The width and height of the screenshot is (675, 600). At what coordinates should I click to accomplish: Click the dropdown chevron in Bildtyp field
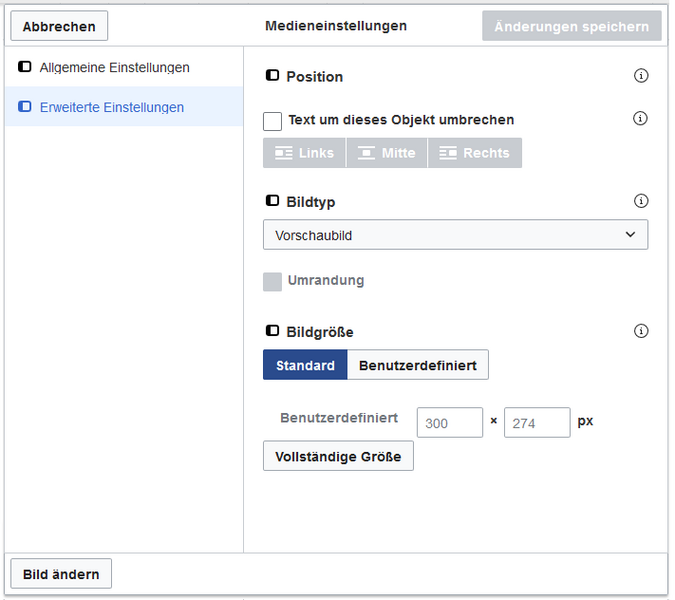tap(630, 235)
